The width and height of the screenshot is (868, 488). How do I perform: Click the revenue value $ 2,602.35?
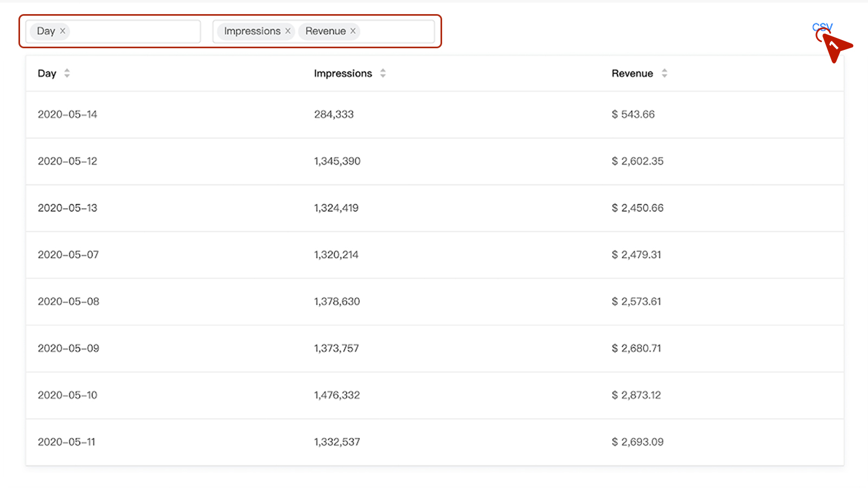pyautogui.click(x=637, y=161)
